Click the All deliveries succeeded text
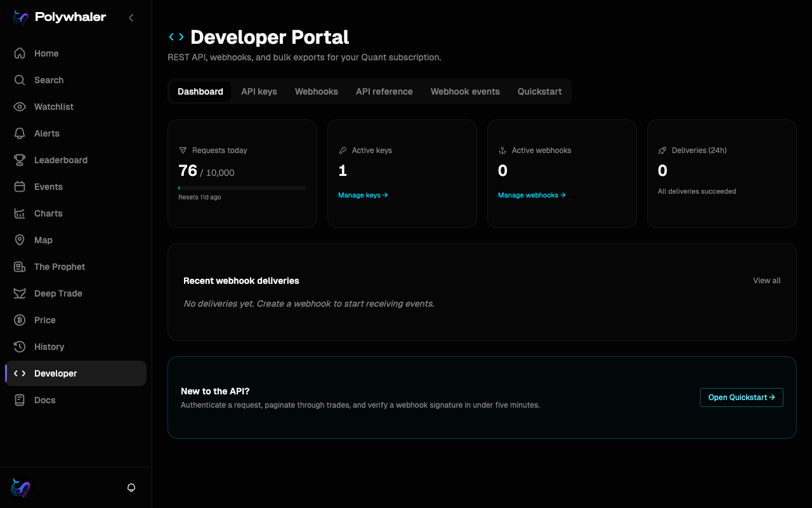The height and width of the screenshot is (508, 812). [x=697, y=191]
